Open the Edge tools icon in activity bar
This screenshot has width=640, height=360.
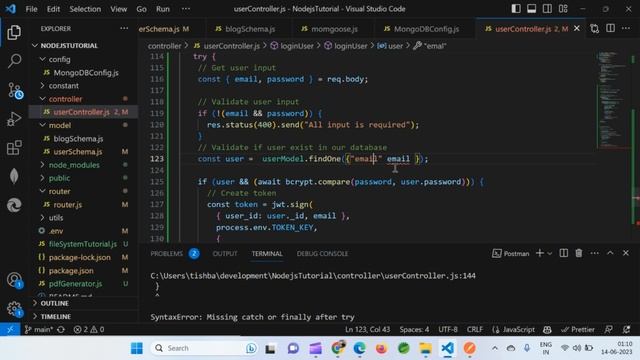coord(14,205)
